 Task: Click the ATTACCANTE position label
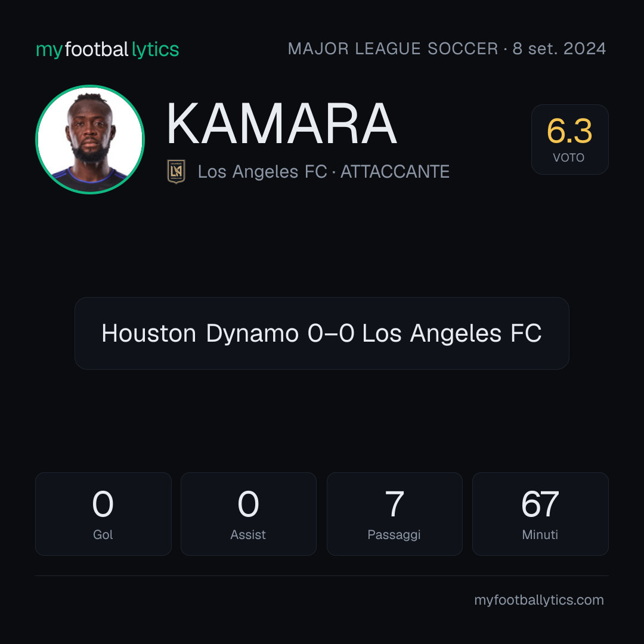pyautogui.click(x=395, y=172)
